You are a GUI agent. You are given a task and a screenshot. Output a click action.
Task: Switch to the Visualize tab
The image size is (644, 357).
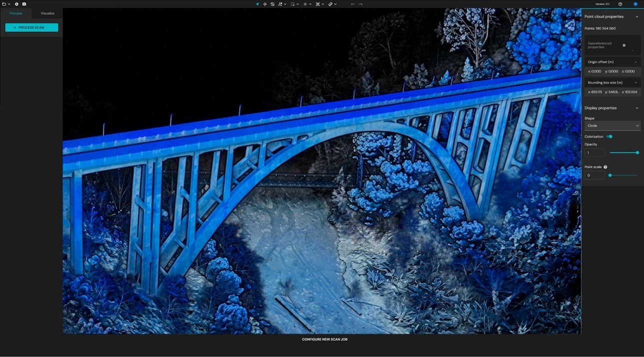click(47, 13)
